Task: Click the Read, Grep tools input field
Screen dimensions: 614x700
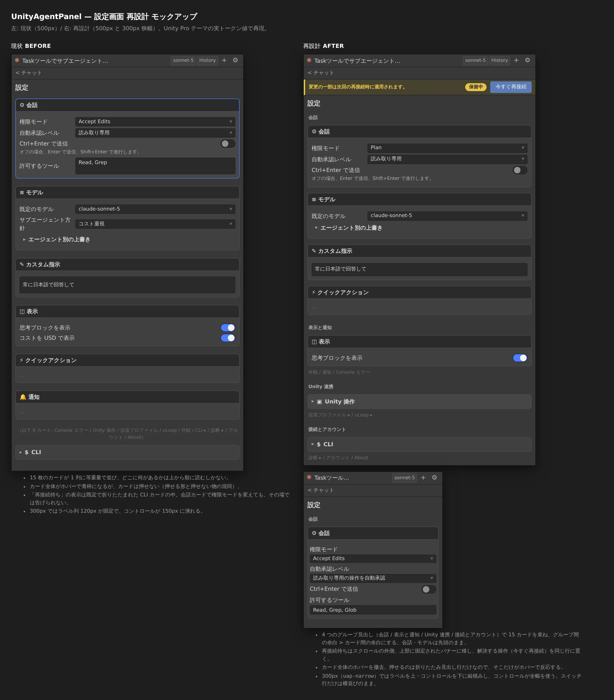Action: [x=155, y=166]
